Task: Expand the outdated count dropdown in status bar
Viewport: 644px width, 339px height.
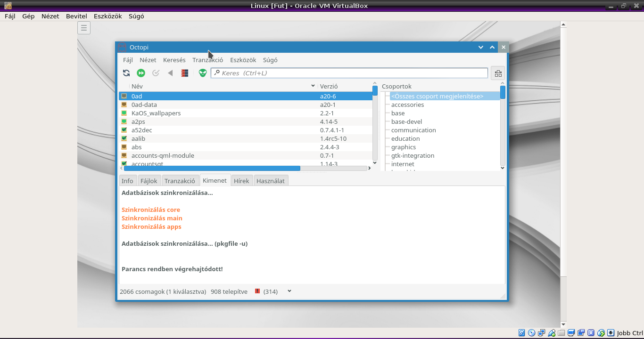Action: (x=289, y=291)
